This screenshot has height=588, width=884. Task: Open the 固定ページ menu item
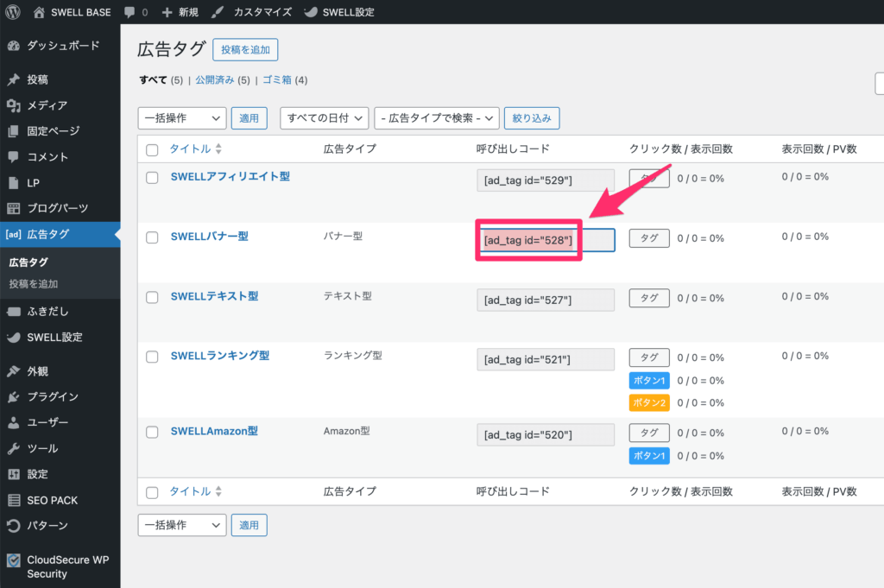tap(54, 131)
